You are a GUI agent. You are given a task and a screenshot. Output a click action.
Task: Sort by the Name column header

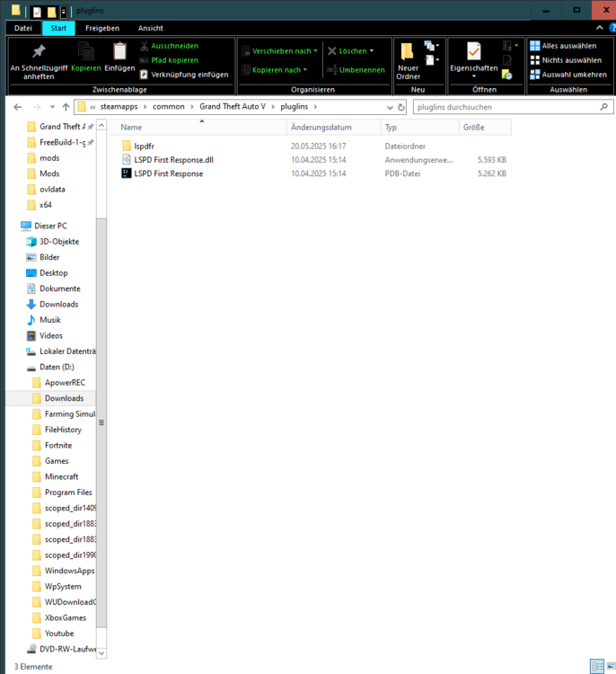coord(198,128)
